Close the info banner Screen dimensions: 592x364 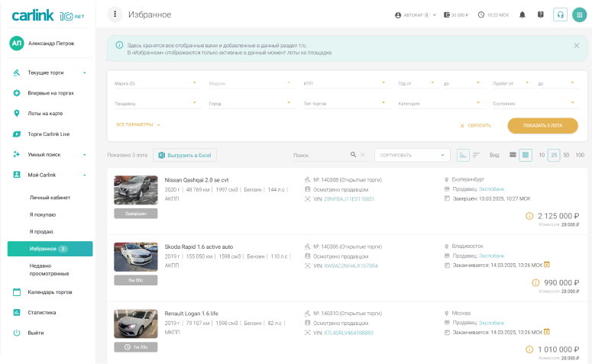click(576, 46)
